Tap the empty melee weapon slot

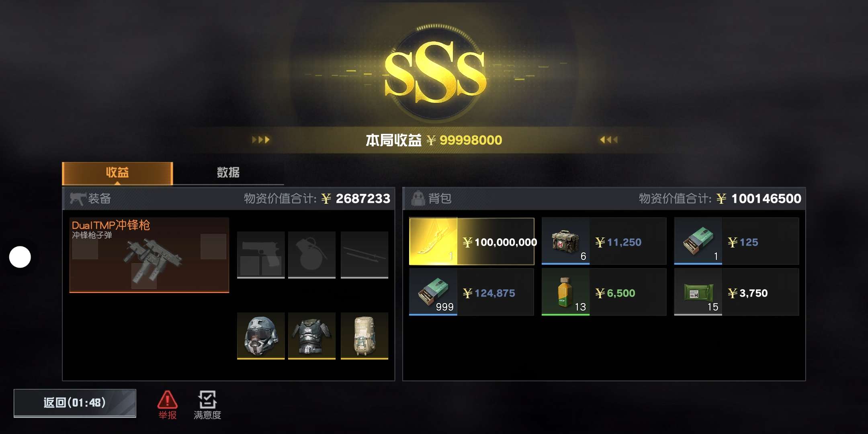(x=364, y=255)
